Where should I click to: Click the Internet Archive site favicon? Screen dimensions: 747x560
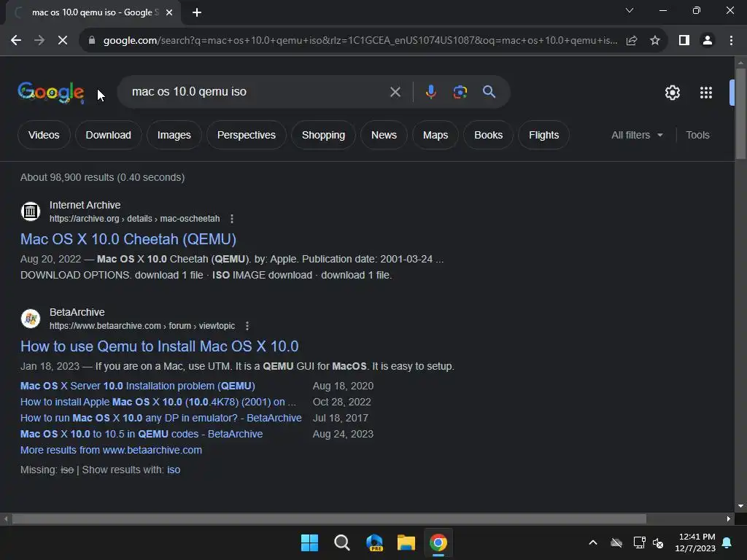(x=31, y=211)
